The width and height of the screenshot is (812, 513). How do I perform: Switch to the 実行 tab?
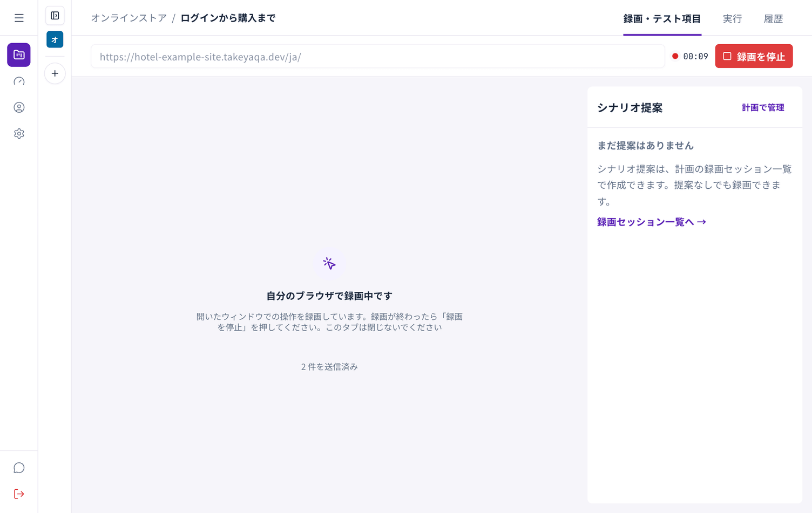point(732,19)
